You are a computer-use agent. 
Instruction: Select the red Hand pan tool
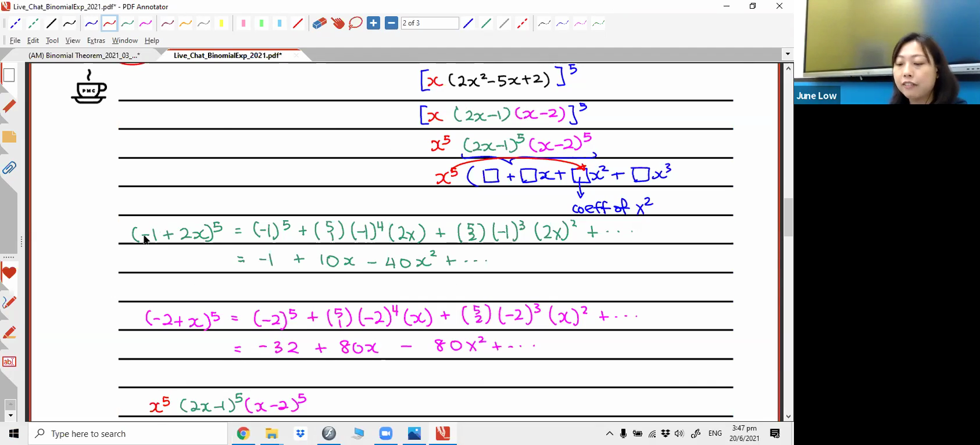[337, 24]
